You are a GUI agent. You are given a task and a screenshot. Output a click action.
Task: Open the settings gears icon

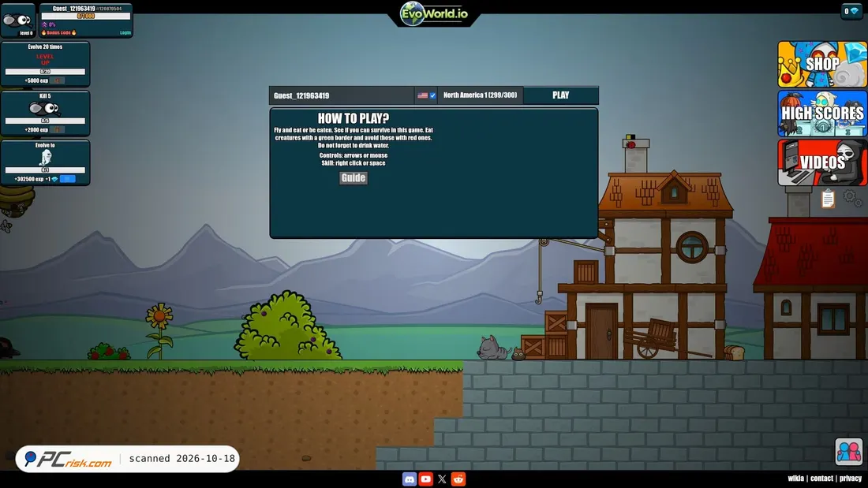[x=852, y=198]
